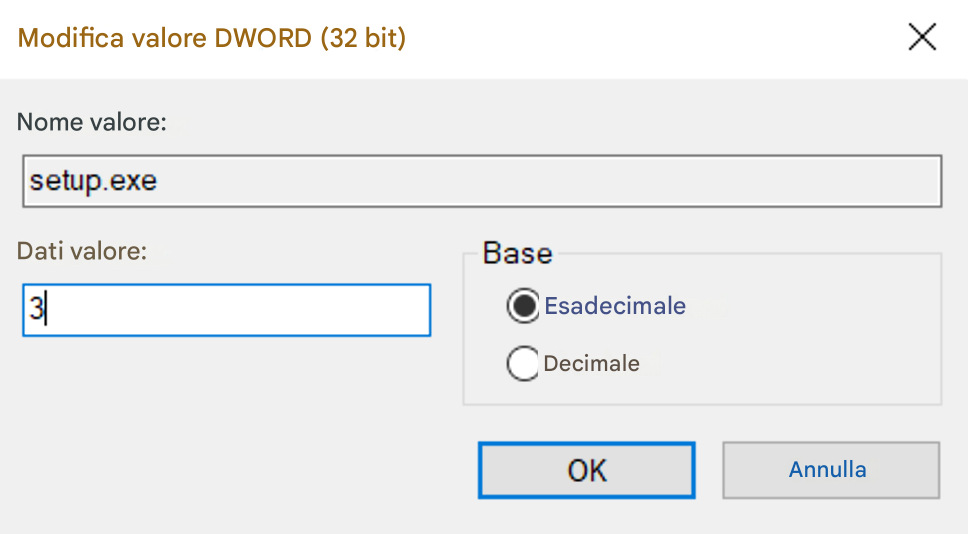Click the setup.exe text in name field

pos(93,181)
